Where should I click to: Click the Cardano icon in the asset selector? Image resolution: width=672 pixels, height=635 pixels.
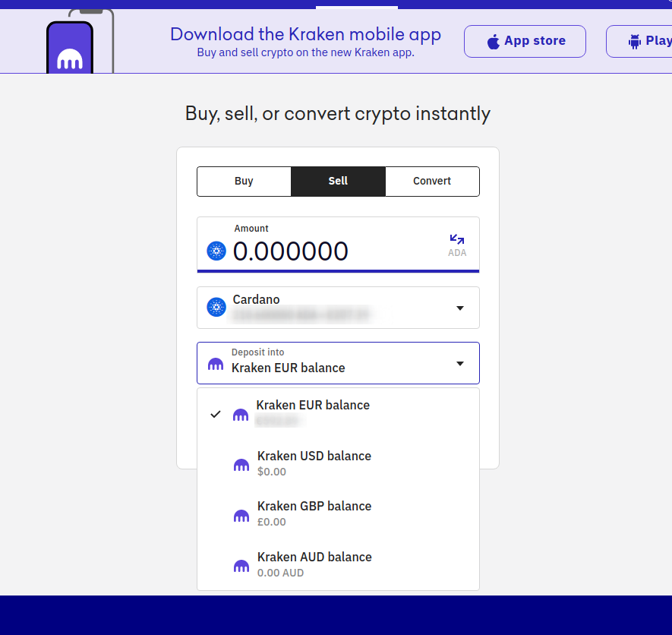(x=216, y=308)
